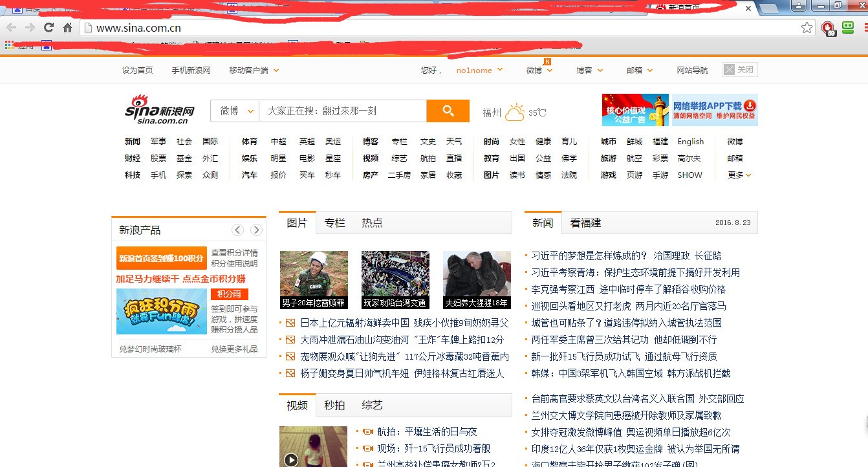Image resolution: width=868 pixels, height=467 pixels.
Task: Open the search type 微博 selector
Action: [x=235, y=111]
